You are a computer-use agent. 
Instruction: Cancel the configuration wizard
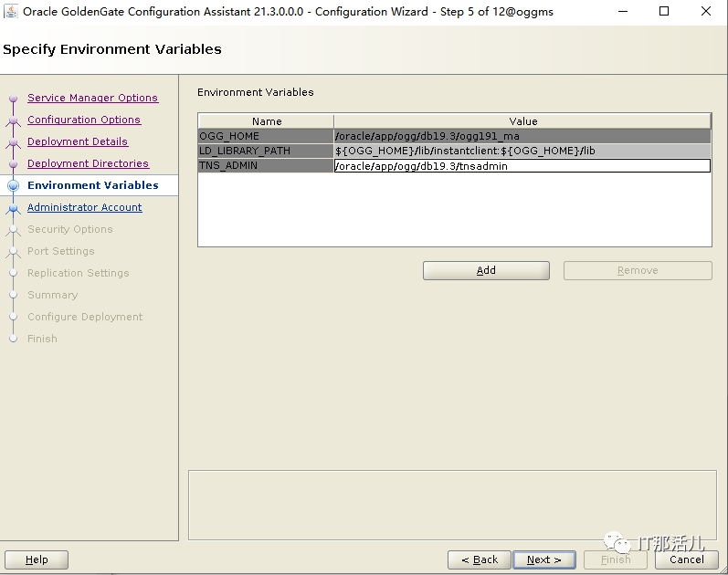pos(687,559)
